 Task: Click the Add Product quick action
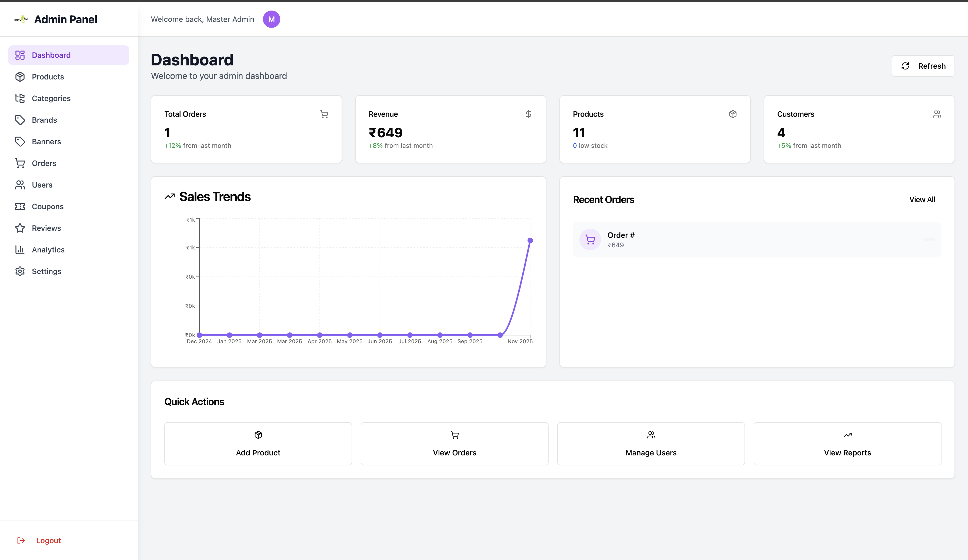pyautogui.click(x=258, y=444)
